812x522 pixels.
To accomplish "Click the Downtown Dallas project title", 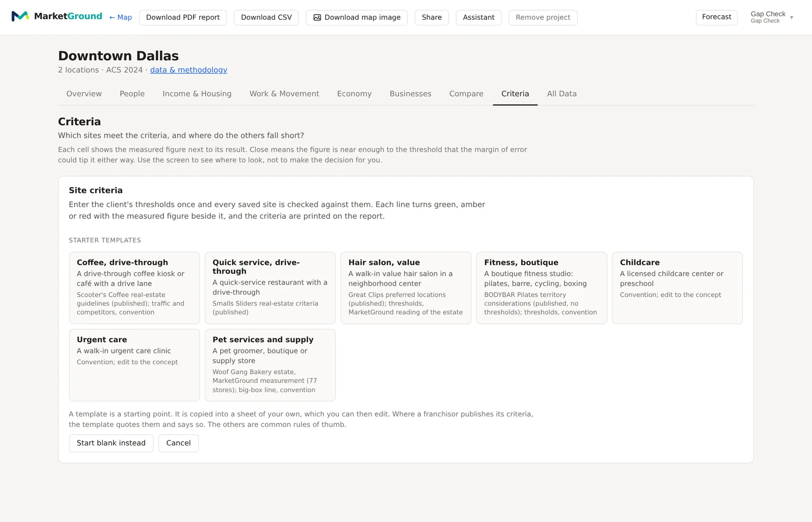I will [x=118, y=56].
